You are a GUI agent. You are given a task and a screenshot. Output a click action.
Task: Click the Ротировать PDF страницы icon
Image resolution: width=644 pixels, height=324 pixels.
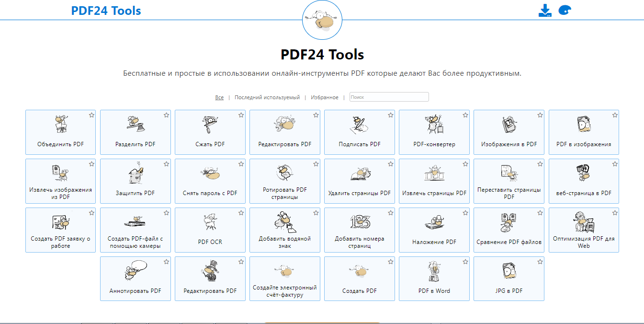click(x=285, y=173)
